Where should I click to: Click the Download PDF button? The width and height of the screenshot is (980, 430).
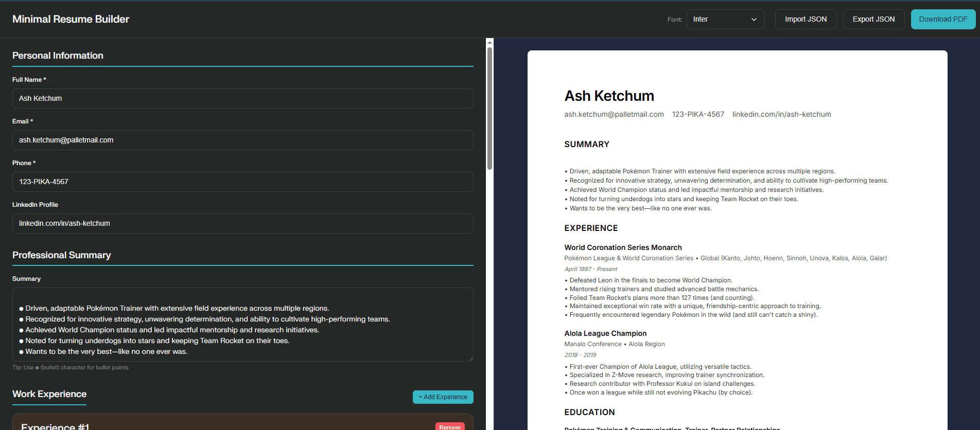tap(943, 19)
